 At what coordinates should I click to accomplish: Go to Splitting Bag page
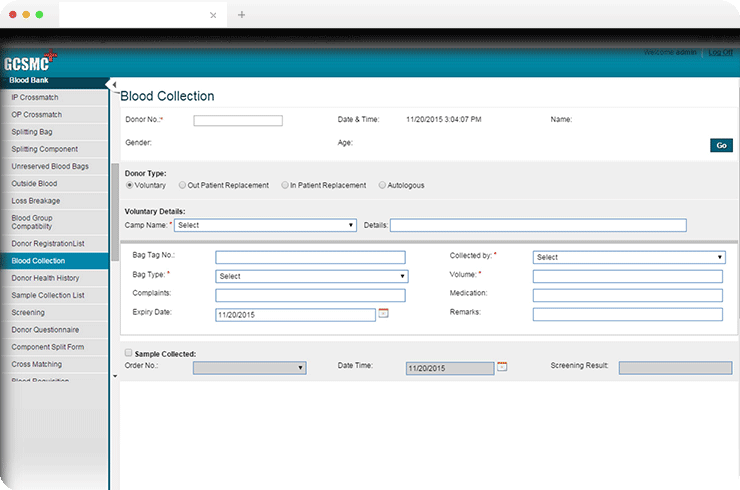[54, 132]
